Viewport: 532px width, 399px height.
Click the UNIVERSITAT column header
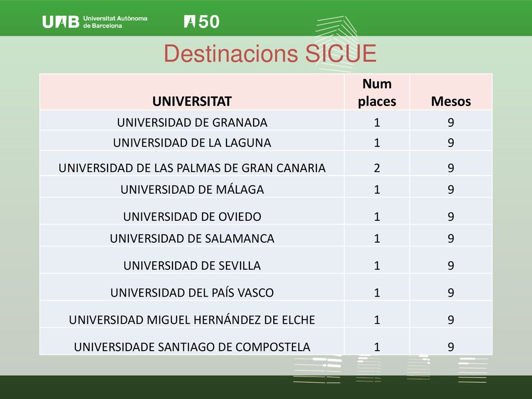click(x=192, y=101)
